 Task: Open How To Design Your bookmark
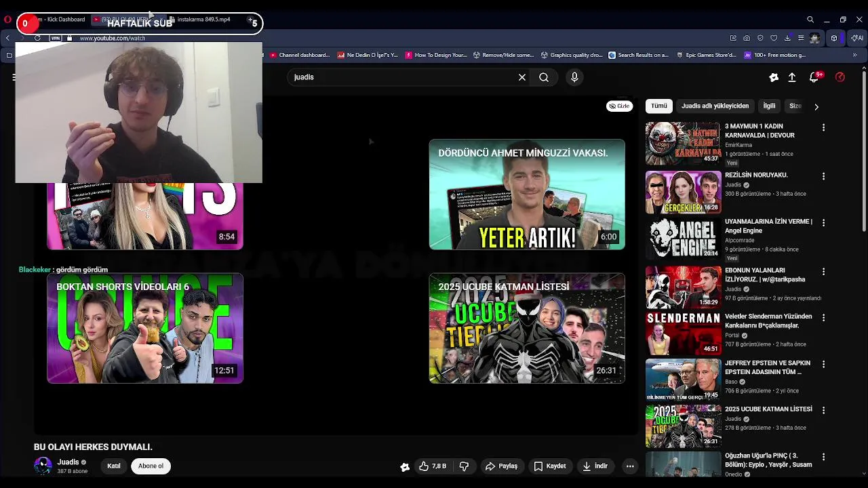tap(436, 55)
